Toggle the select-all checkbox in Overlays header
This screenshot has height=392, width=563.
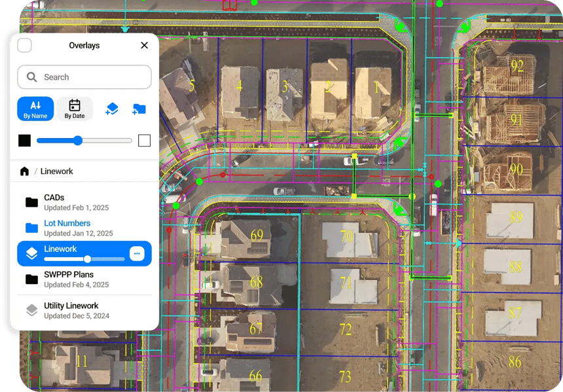click(x=24, y=45)
